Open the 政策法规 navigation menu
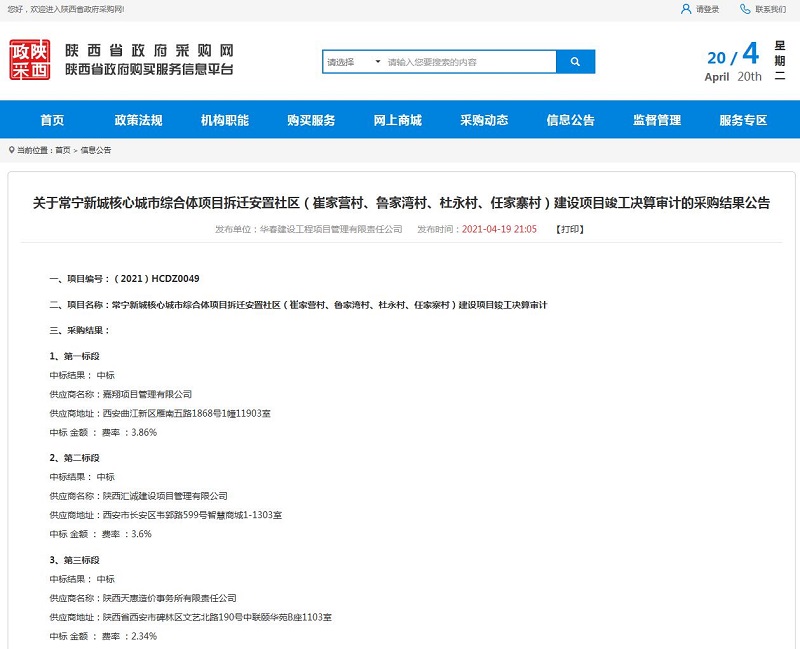Screen dimensions: 800x649 [138, 120]
